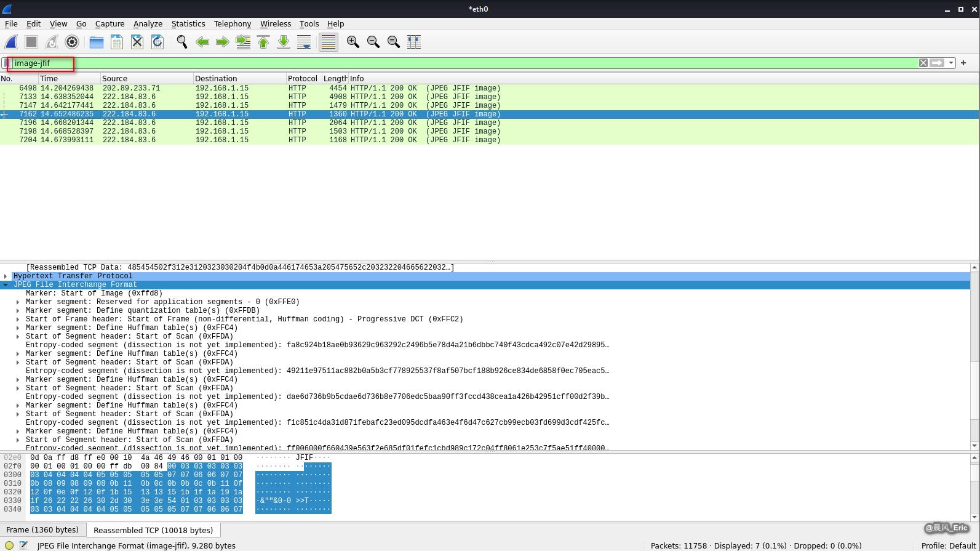Image resolution: width=980 pixels, height=551 pixels.
Task: Toggle auto-scroll during live capture
Action: tap(304, 42)
